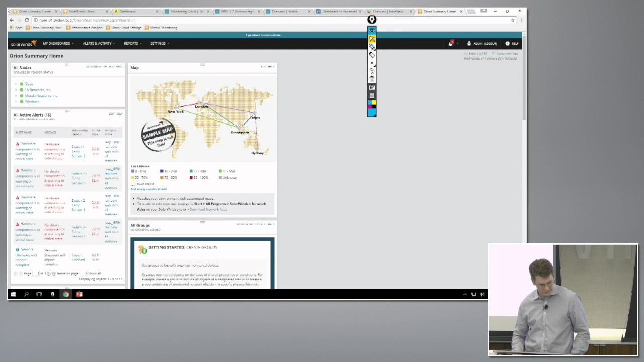Open the Network Discovery and import complete alert

[26, 257]
